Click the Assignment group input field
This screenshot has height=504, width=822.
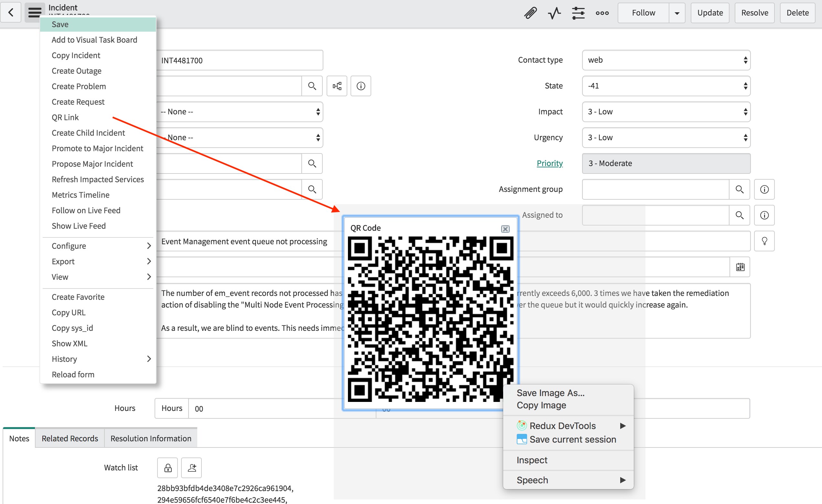tap(655, 189)
